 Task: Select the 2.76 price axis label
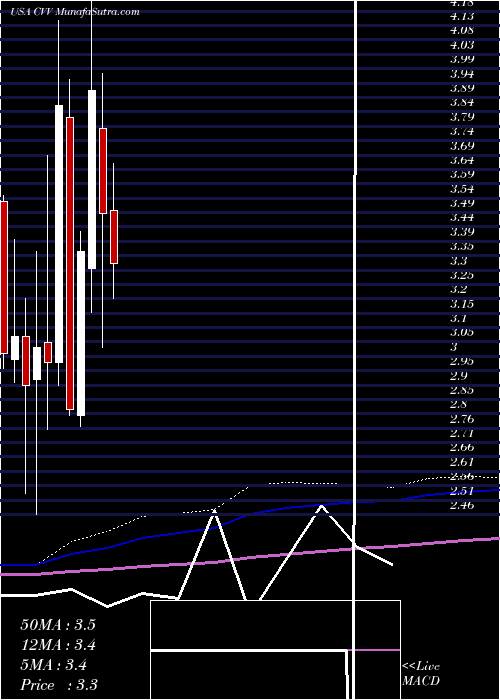[x=462, y=419]
